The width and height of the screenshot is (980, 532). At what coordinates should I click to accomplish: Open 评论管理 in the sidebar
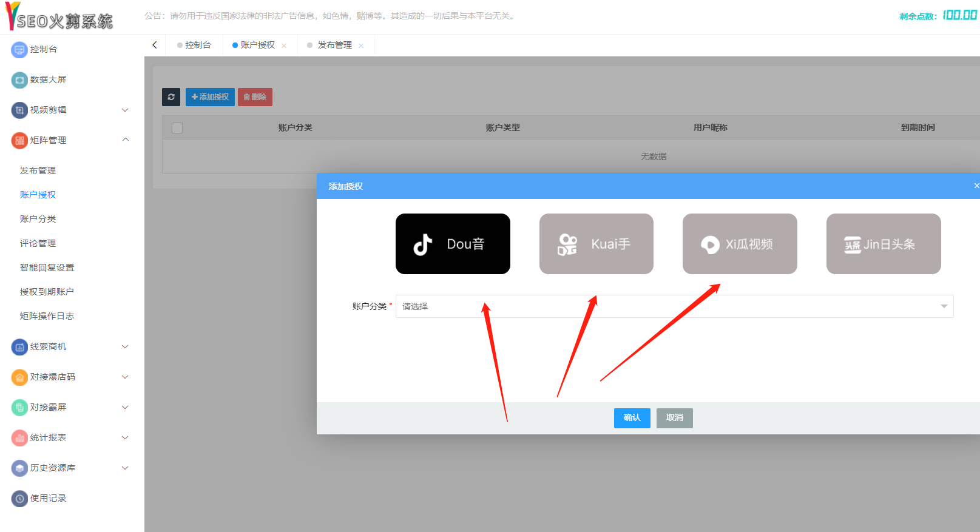[38, 243]
